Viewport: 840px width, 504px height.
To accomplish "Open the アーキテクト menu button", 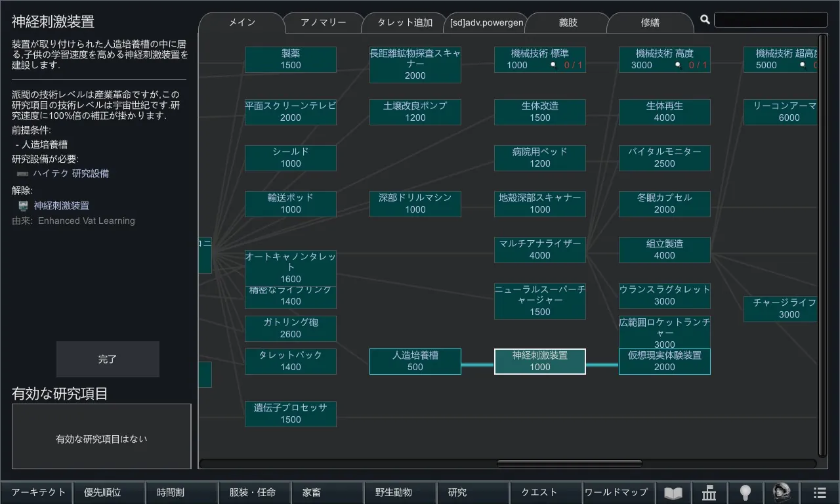I will (39, 492).
